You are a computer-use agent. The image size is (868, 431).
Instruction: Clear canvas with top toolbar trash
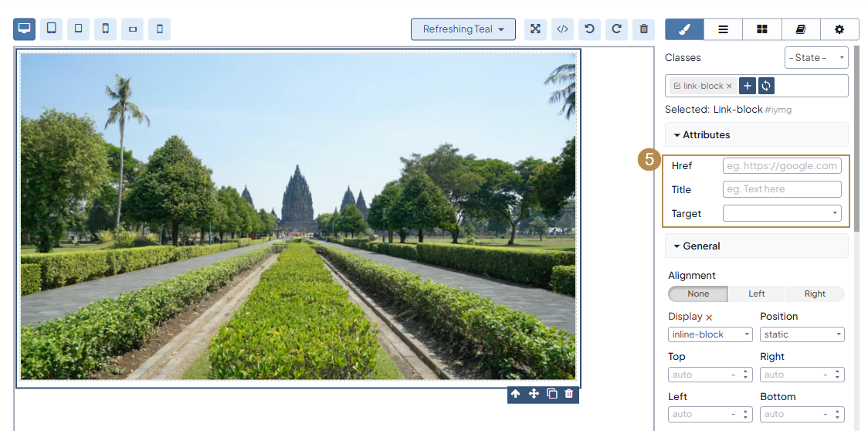point(643,29)
